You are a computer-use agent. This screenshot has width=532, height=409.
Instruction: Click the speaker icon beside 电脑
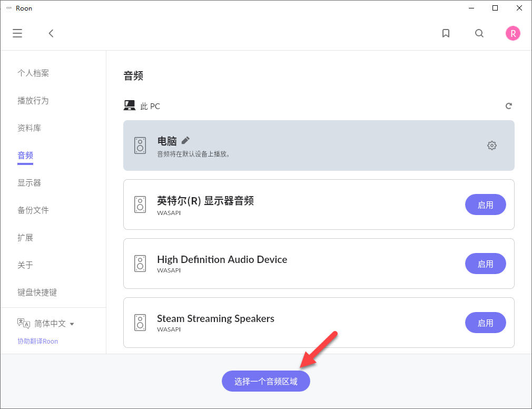coord(140,145)
